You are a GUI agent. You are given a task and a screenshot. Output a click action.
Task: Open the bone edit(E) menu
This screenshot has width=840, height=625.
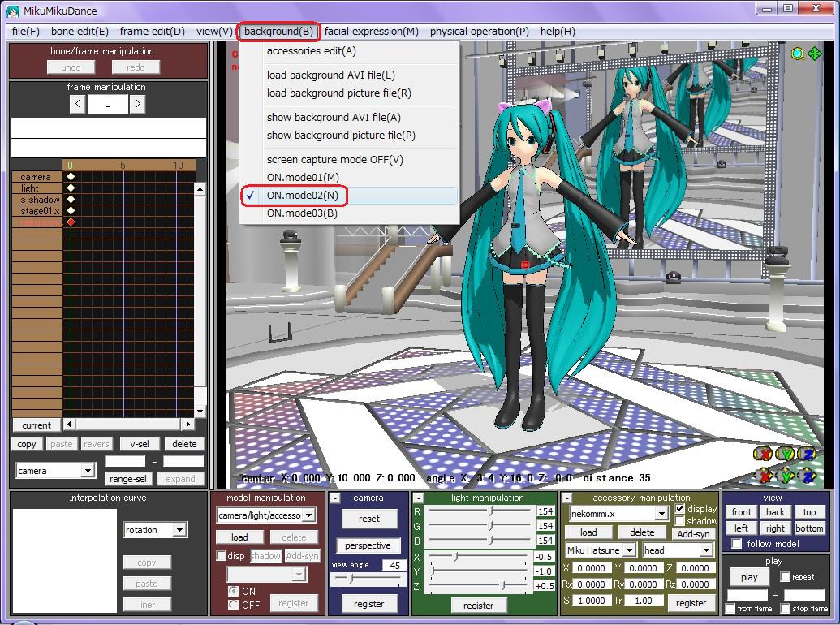click(80, 31)
